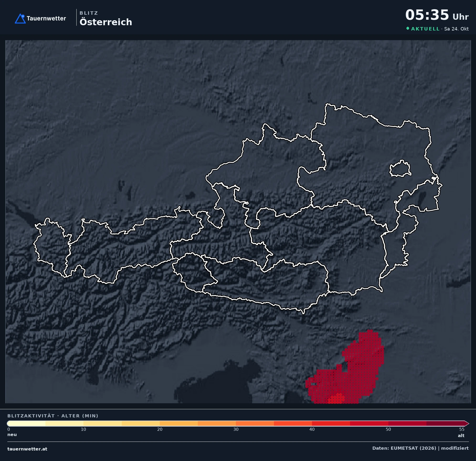Click the "05:35" time display

tap(427, 15)
